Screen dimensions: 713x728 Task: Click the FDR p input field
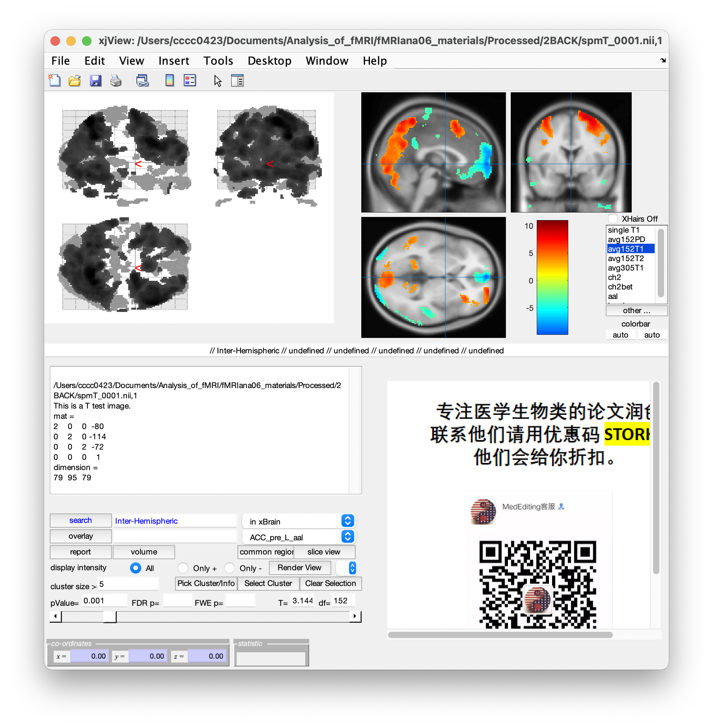177,601
